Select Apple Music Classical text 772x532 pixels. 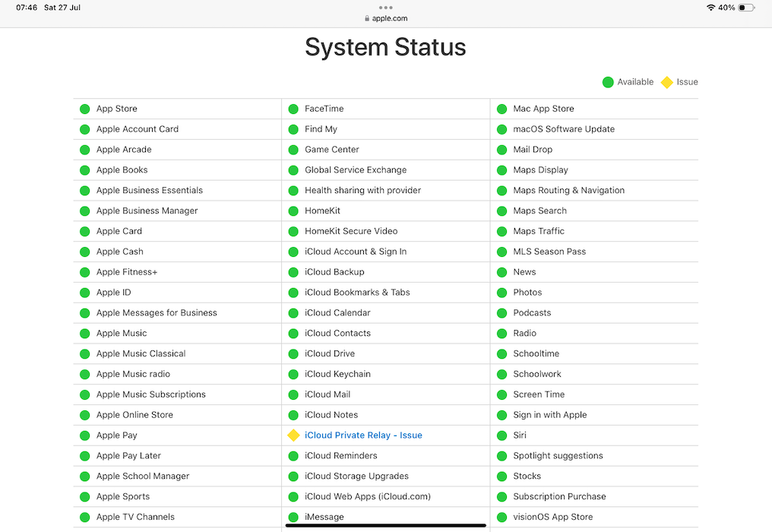141,353
